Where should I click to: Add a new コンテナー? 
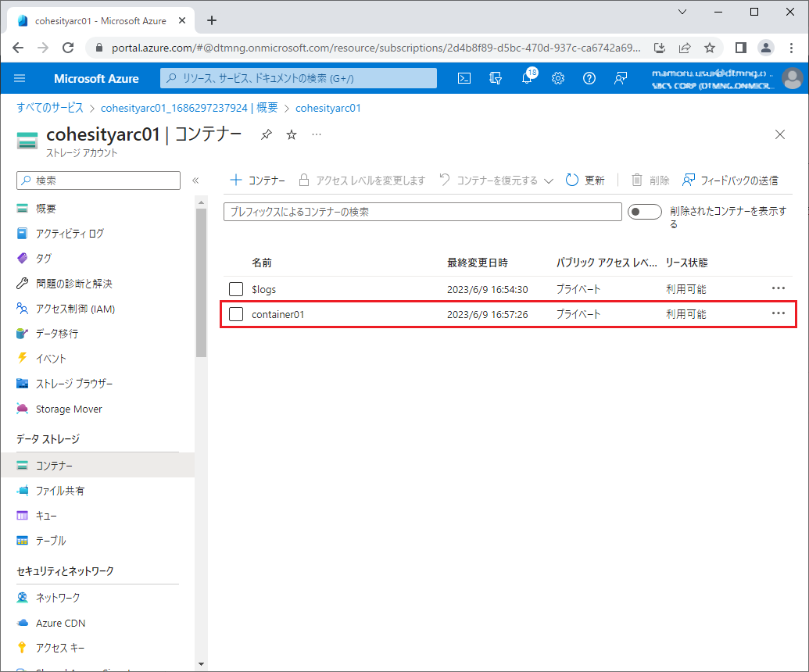click(257, 180)
